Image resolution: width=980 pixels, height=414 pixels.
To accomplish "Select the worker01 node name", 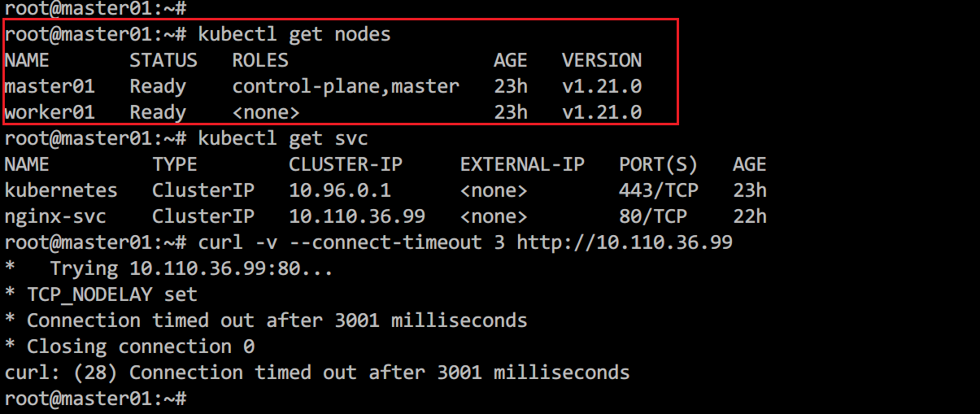I will (50, 112).
